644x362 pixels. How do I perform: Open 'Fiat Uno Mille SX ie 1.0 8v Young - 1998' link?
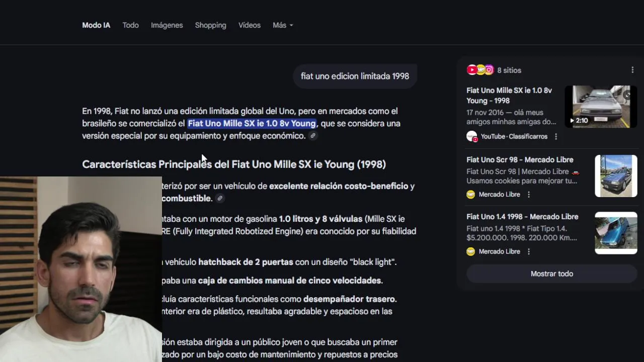coord(509,96)
